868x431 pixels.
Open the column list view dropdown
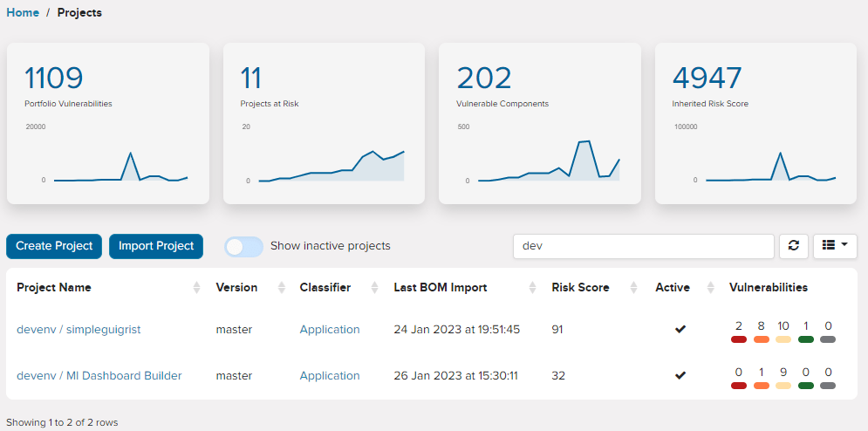[x=835, y=246]
